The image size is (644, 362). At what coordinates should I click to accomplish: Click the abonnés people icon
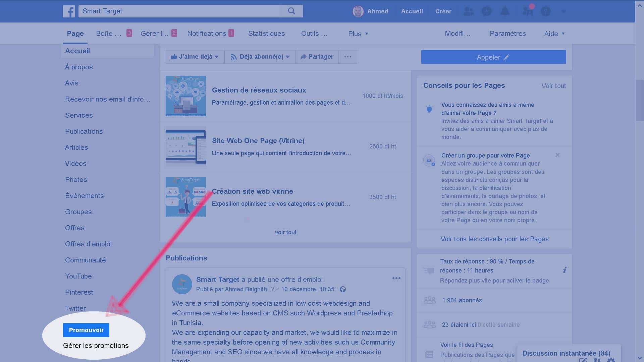pos(430,300)
